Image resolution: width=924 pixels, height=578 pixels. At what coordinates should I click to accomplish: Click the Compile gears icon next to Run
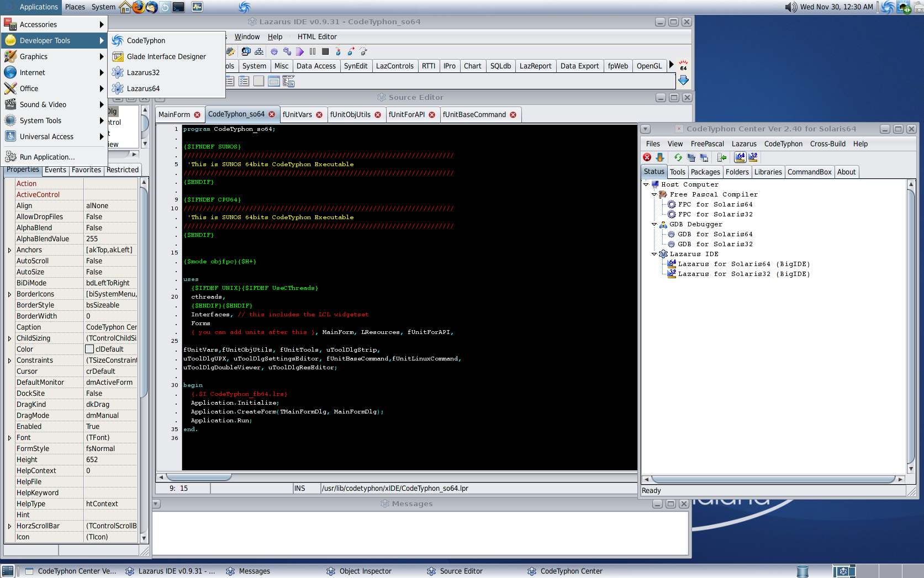tap(287, 51)
